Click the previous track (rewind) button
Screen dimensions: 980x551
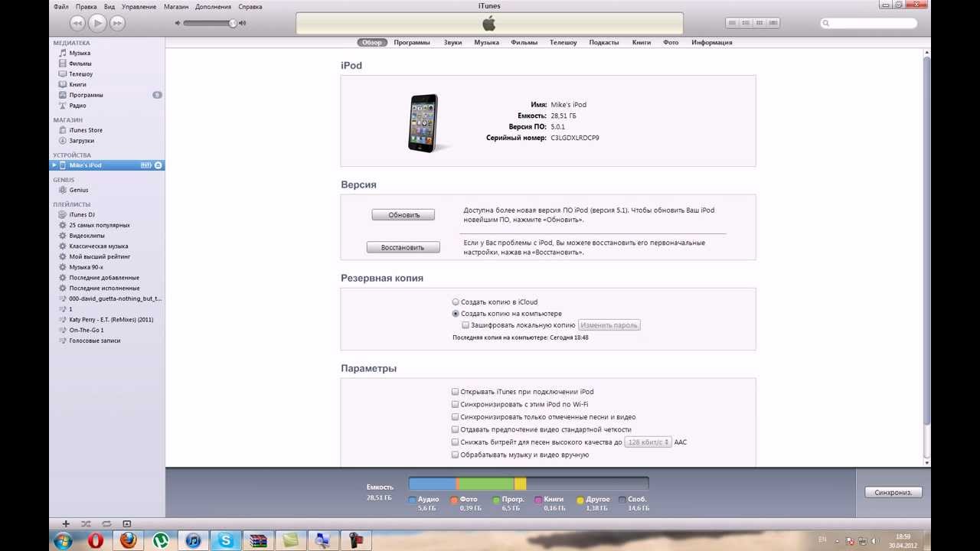click(77, 24)
